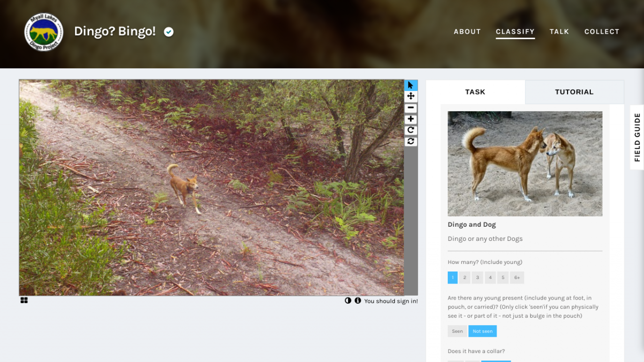The width and height of the screenshot is (644, 362).
Task: Click the dingo in the trail camera image
Action: pyautogui.click(x=184, y=188)
